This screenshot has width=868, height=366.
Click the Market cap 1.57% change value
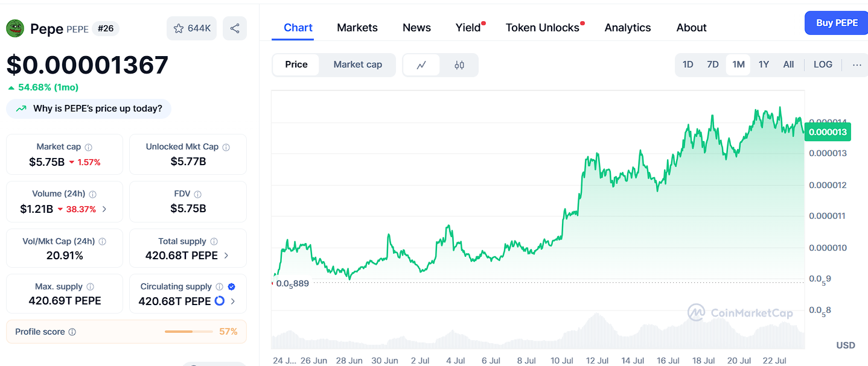[89, 162]
